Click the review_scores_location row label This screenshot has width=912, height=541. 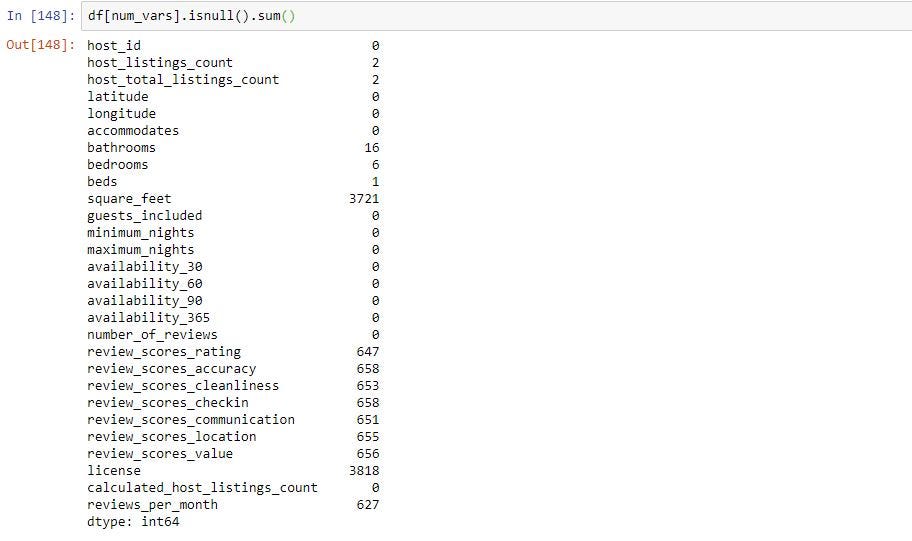[x=172, y=437]
